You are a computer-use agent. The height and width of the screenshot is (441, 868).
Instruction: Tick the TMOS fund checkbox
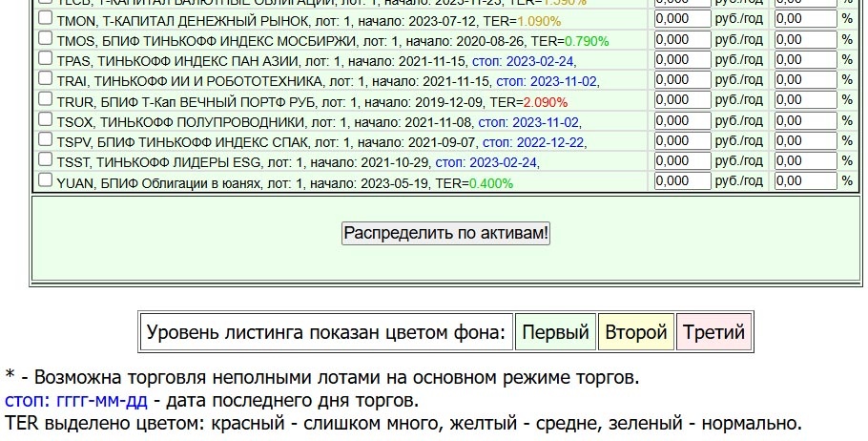[x=46, y=38]
